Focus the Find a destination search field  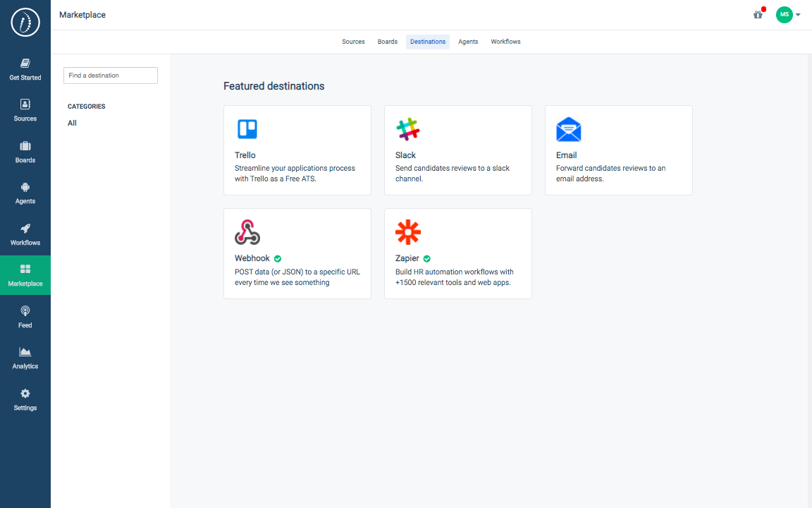click(110, 75)
